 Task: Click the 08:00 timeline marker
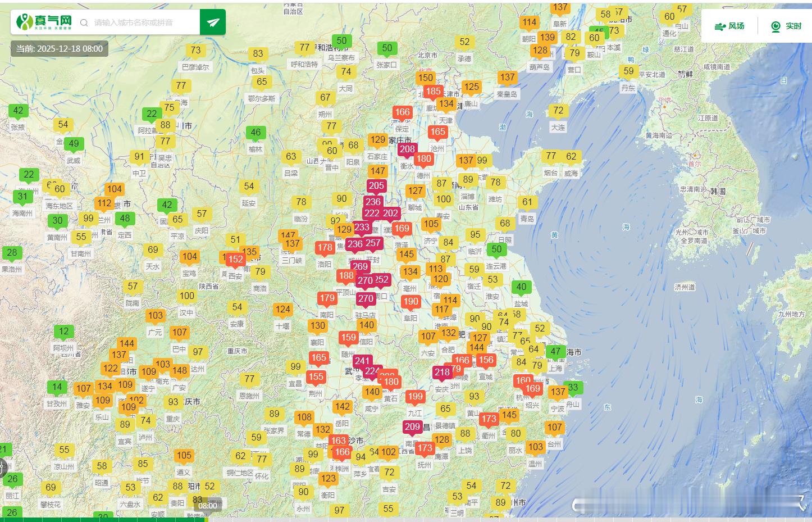point(208,505)
